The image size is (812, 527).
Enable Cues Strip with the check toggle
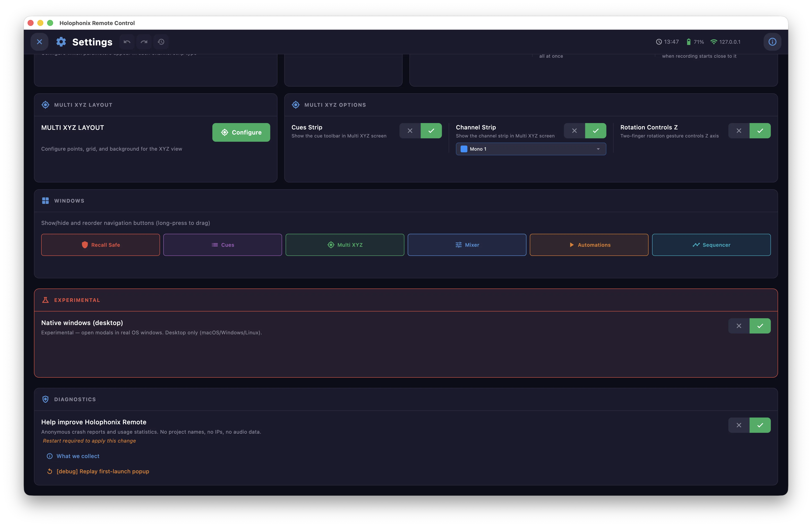pos(431,130)
